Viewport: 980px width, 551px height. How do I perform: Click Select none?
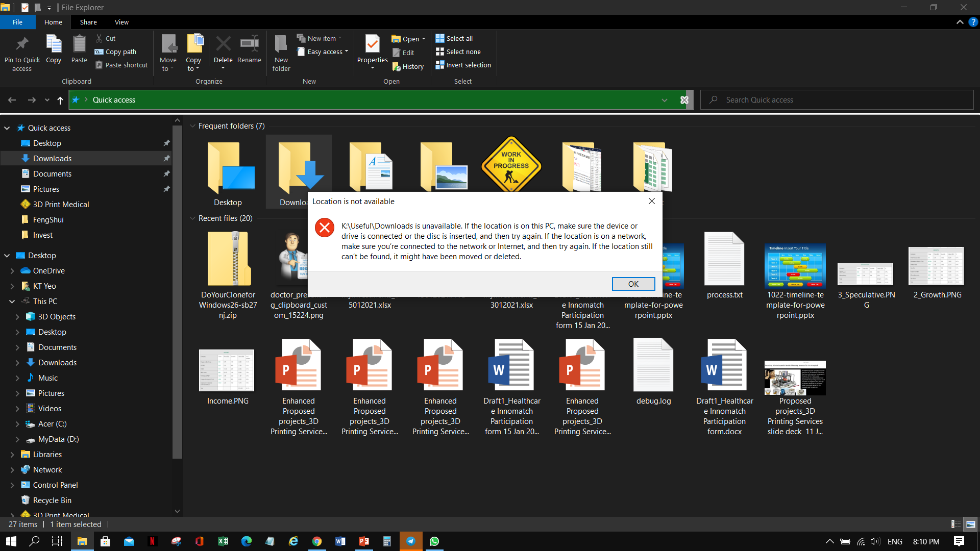[458, 52]
